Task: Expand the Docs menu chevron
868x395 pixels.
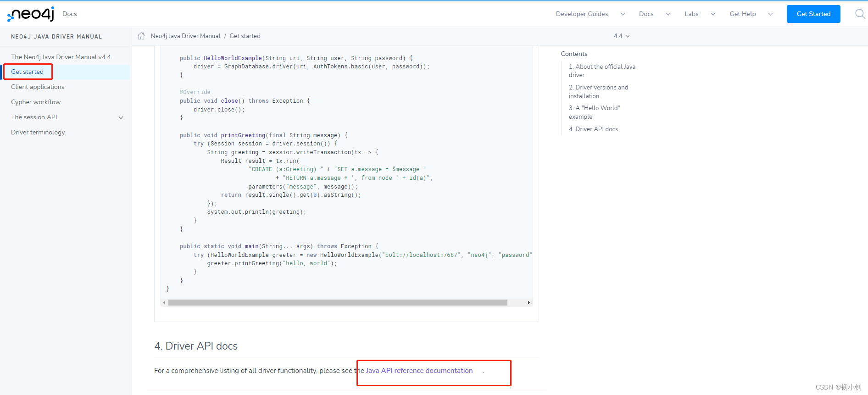Action: click(x=668, y=14)
